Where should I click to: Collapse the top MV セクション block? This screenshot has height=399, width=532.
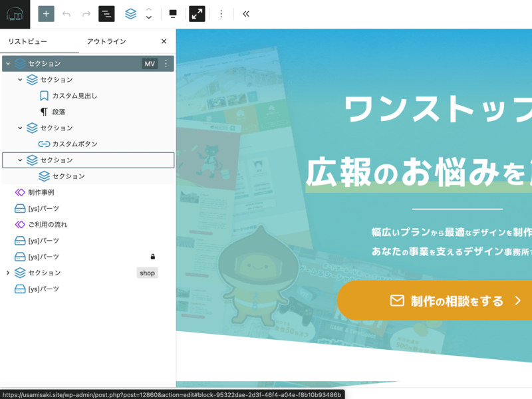pos(8,64)
